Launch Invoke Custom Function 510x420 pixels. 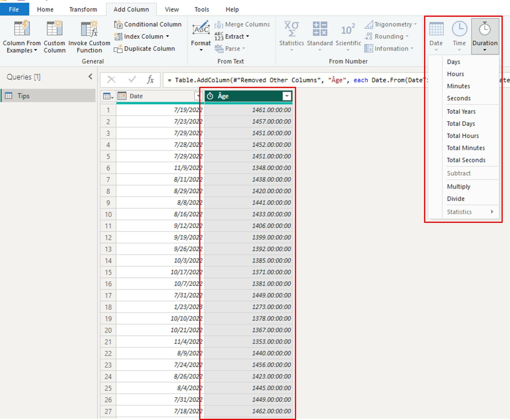point(89,37)
